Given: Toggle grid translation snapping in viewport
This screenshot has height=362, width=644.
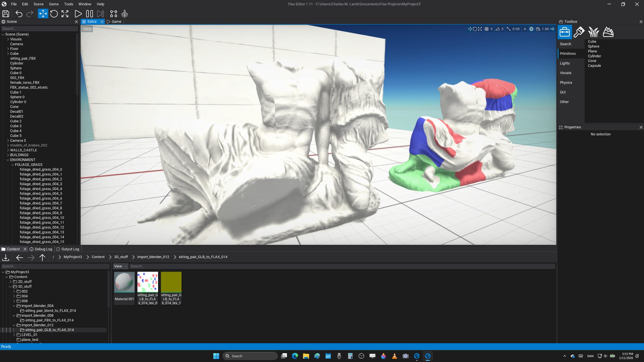Looking at the screenshot, I should 486,29.
